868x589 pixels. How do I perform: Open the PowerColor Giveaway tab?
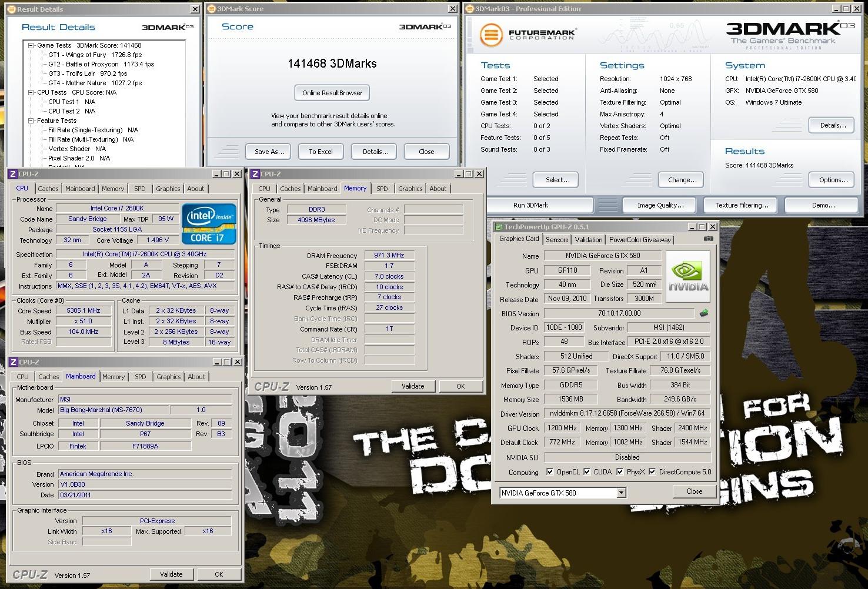pyautogui.click(x=640, y=239)
